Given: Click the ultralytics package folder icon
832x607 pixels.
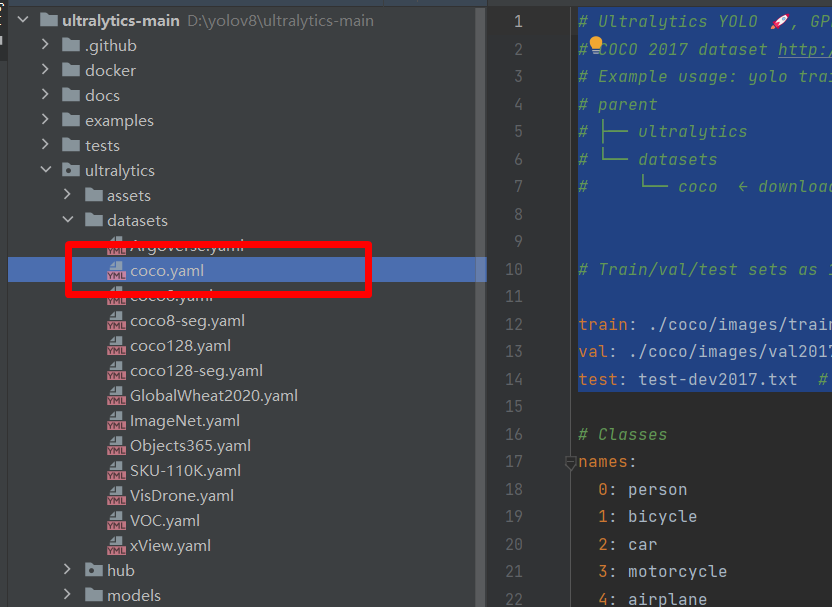Looking at the screenshot, I should [71, 170].
